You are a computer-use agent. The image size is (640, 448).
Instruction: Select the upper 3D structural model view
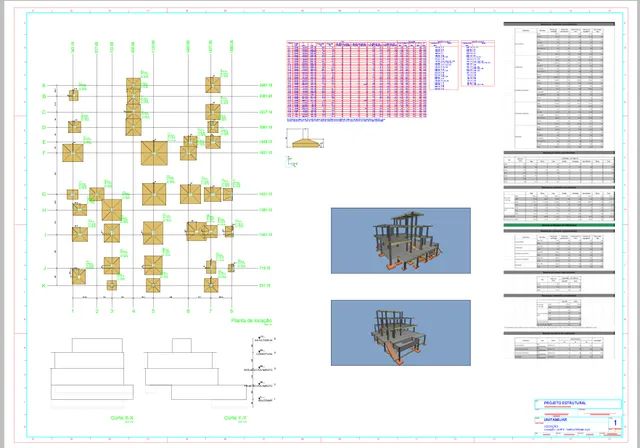point(400,241)
